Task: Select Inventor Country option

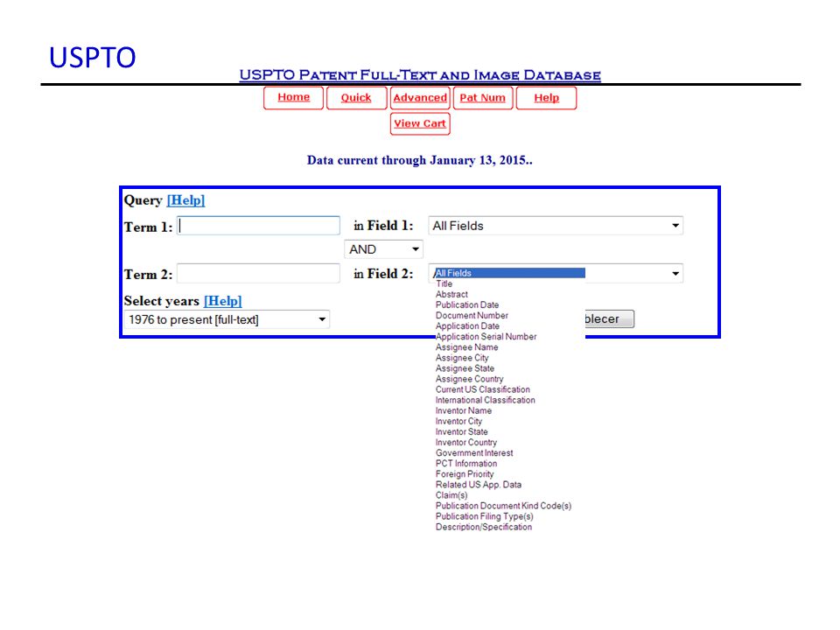Action: pyautogui.click(x=466, y=443)
